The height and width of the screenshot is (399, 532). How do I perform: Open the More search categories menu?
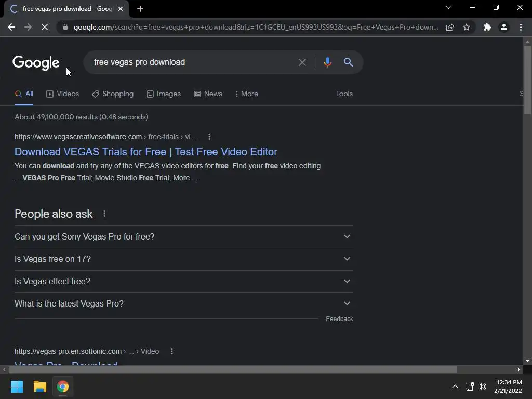247,94
